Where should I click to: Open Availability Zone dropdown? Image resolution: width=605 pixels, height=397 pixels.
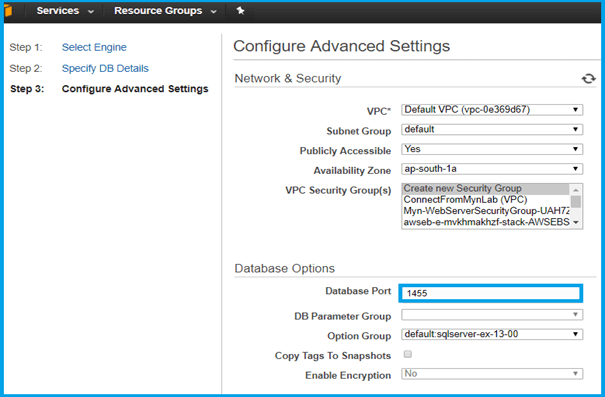tap(492, 169)
